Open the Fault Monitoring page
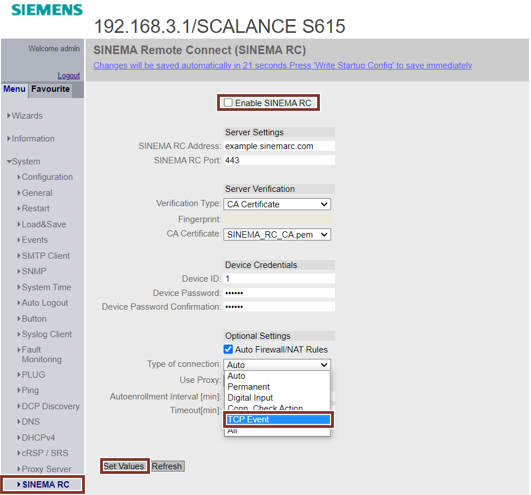Image resolution: width=531 pixels, height=495 pixels. pyautogui.click(x=40, y=354)
